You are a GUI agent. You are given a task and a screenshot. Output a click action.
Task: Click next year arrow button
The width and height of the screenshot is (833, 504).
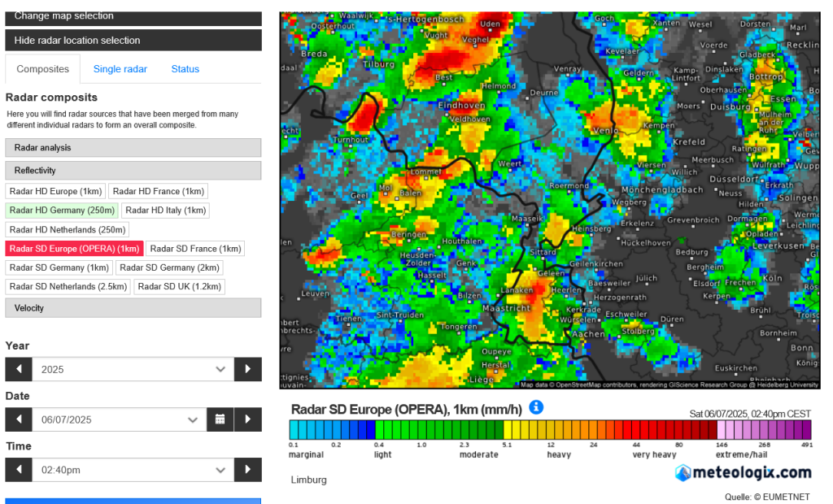(248, 369)
